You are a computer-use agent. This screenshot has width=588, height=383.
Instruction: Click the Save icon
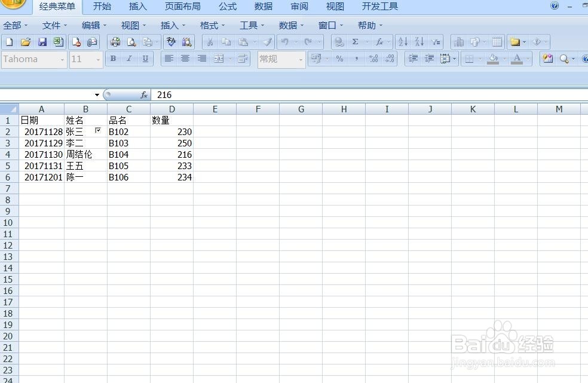(x=42, y=42)
